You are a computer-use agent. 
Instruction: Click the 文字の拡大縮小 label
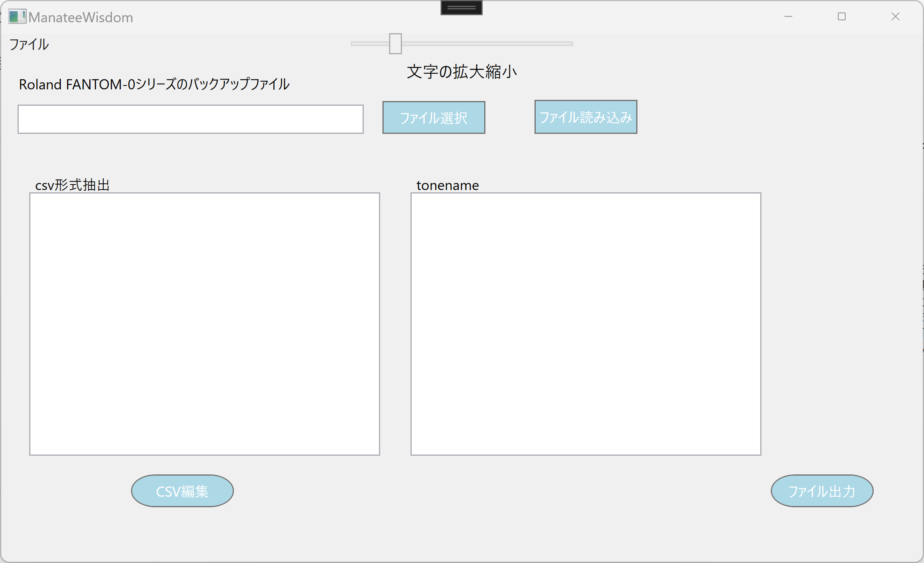462,72
